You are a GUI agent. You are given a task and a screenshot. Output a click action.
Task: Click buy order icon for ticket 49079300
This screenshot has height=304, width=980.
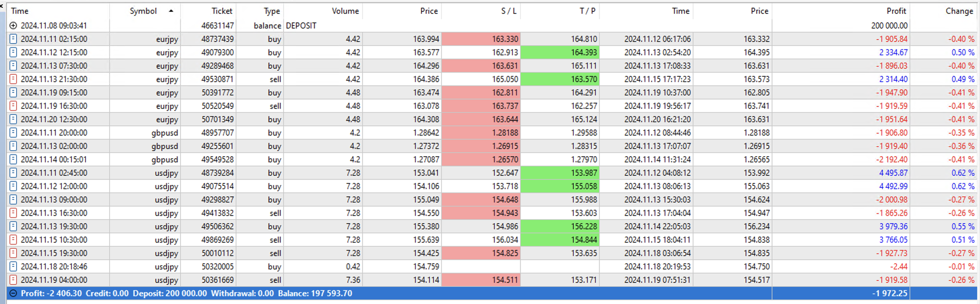coord(13,52)
